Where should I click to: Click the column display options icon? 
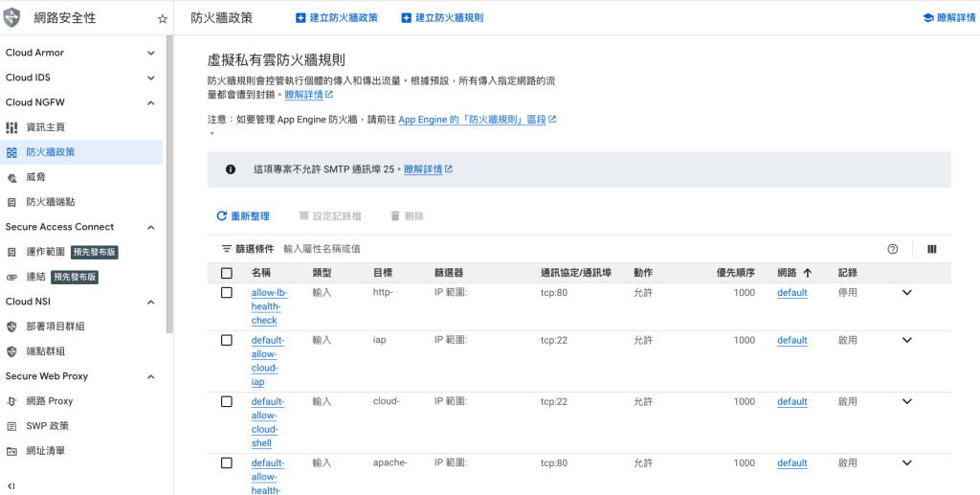tap(931, 249)
